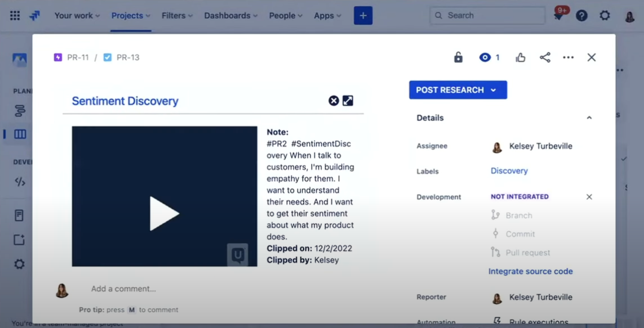This screenshot has width=644, height=328.
Task: Open the Project pages icon in sidebar
Action: pyautogui.click(x=19, y=215)
